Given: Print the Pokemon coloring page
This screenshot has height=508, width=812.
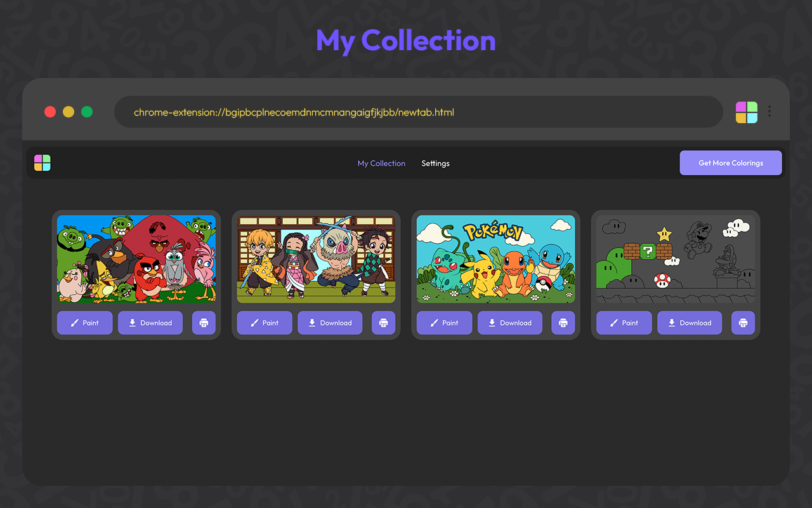Looking at the screenshot, I should click(x=563, y=323).
